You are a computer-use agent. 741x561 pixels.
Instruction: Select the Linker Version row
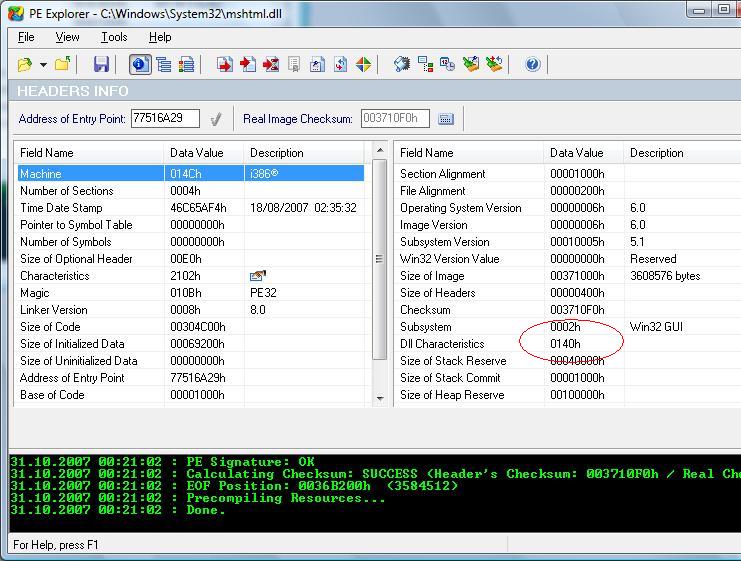[x=190, y=310]
